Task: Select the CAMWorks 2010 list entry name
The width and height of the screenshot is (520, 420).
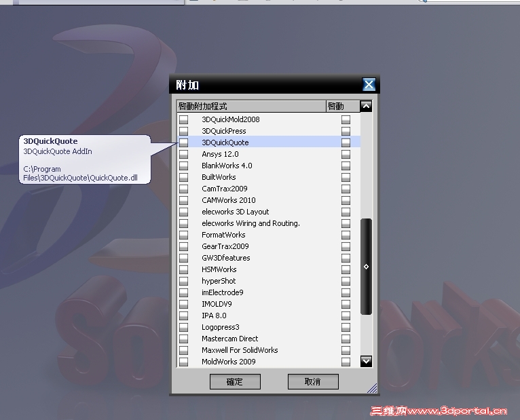Action: click(229, 200)
